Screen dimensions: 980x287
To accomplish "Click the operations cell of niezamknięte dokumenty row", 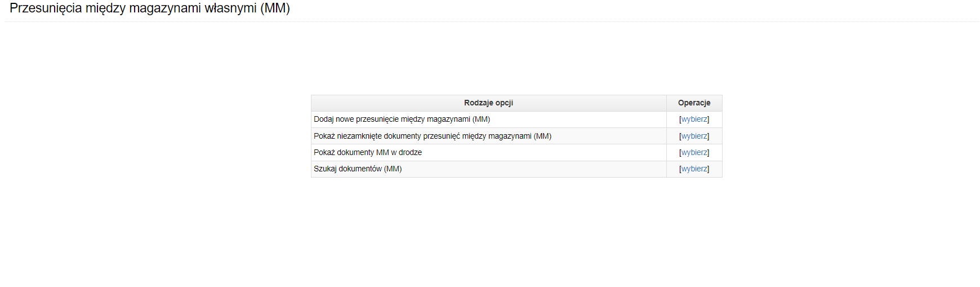I will click(694, 136).
